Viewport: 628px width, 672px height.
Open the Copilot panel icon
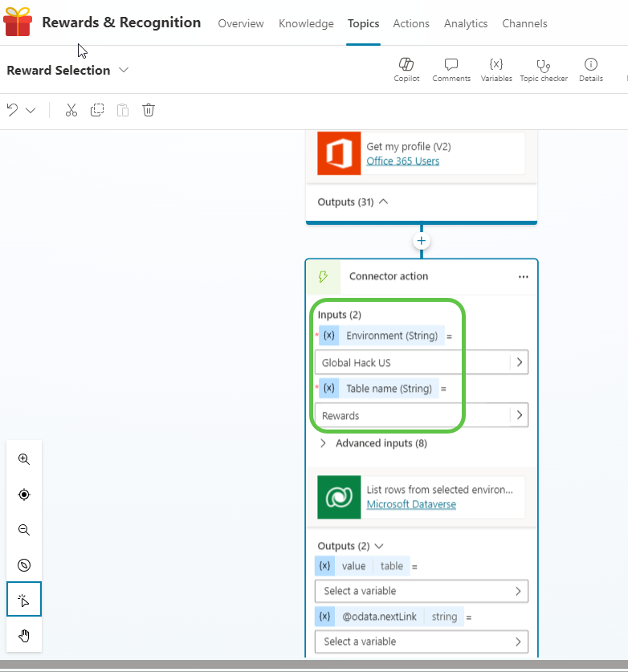(406, 65)
